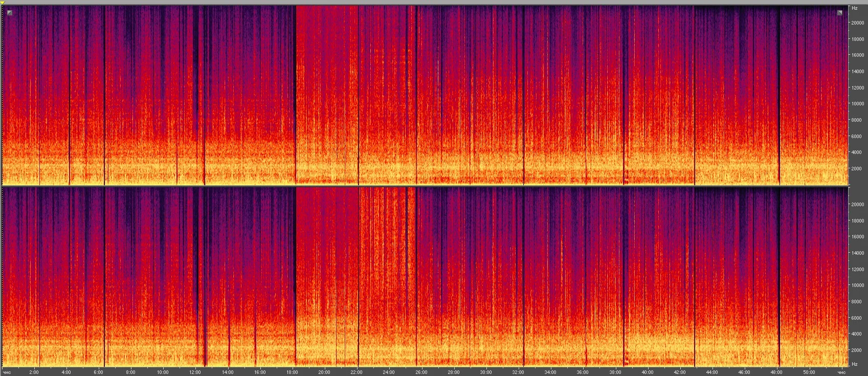Click the 46:00 mark on the time ruler

[744, 372]
